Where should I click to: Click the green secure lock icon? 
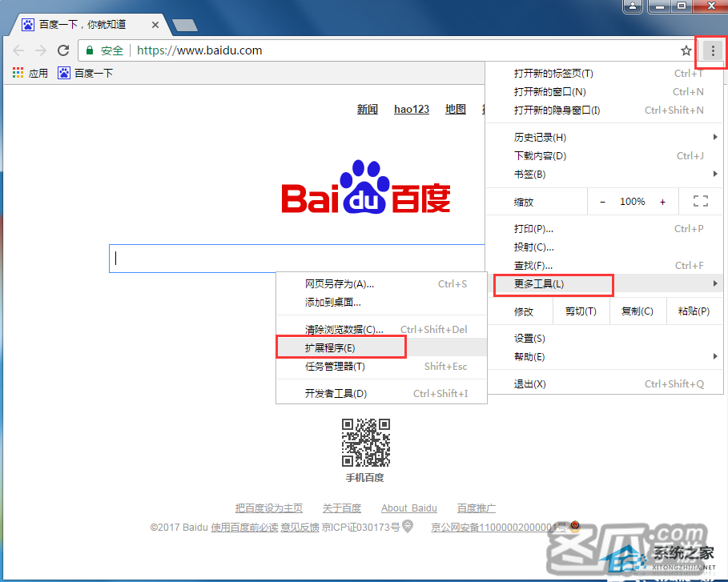coord(90,50)
